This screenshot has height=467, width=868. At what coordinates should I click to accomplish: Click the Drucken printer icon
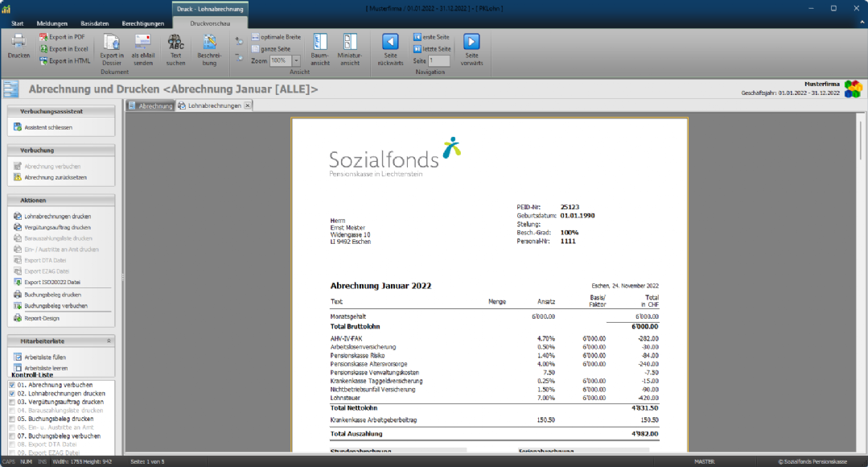pyautogui.click(x=18, y=43)
